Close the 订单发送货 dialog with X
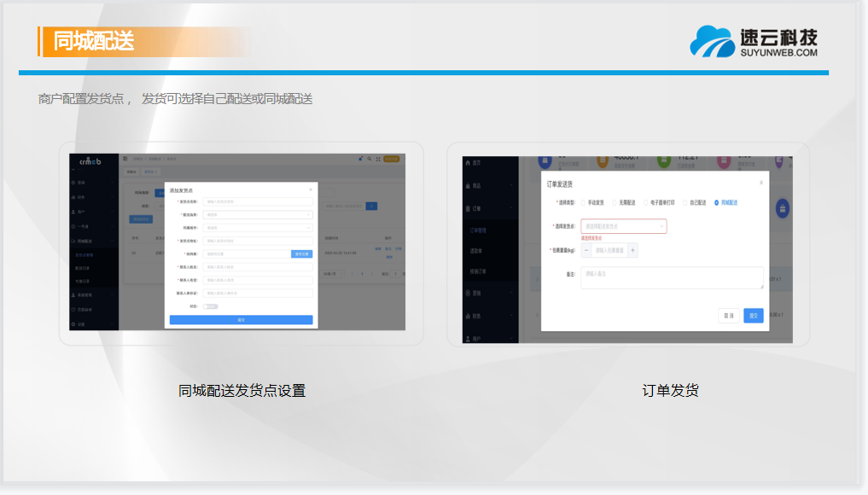Screen dimensions: 868x495 (x=760, y=183)
